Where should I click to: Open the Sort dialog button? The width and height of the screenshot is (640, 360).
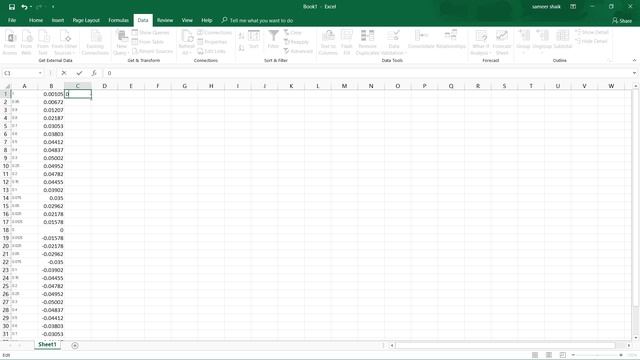point(254,40)
